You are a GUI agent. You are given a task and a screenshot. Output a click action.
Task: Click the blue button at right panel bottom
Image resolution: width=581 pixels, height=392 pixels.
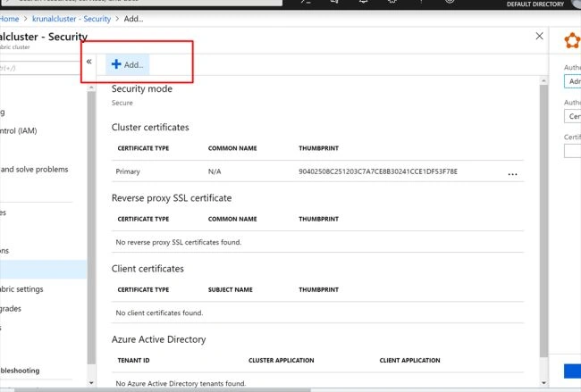(572, 371)
